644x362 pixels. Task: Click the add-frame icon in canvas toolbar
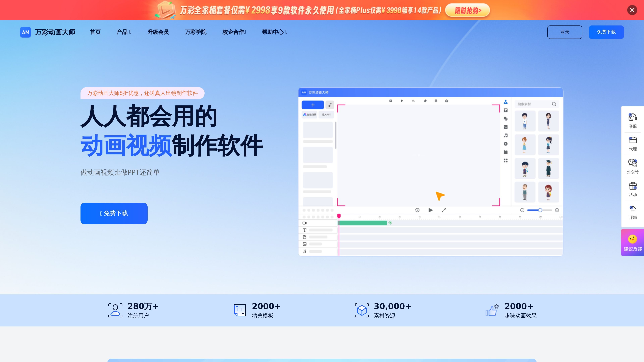point(390,101)
